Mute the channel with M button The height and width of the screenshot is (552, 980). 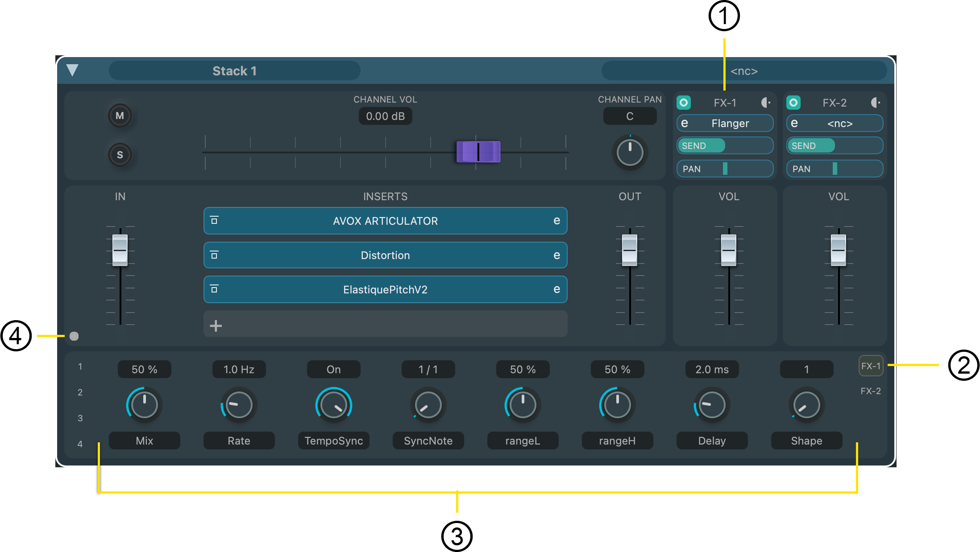click(x=120, y=116)
